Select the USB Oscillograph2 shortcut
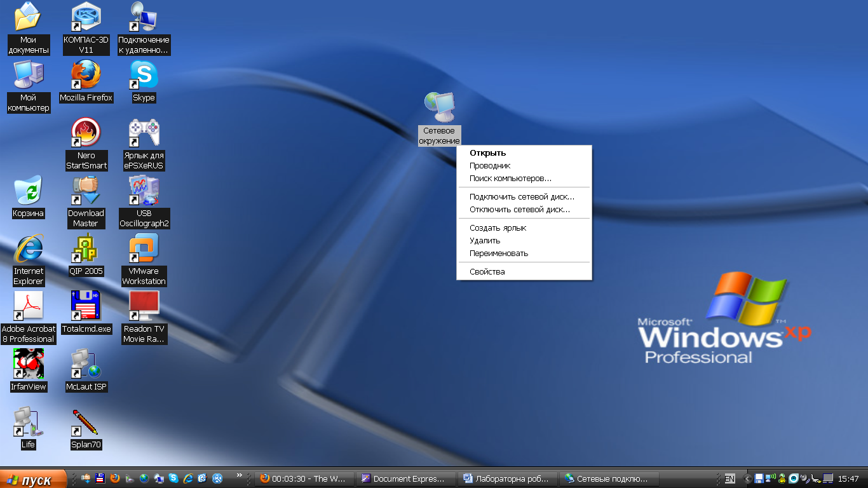Screen dimensions: 868x488 tap(144, 202)
